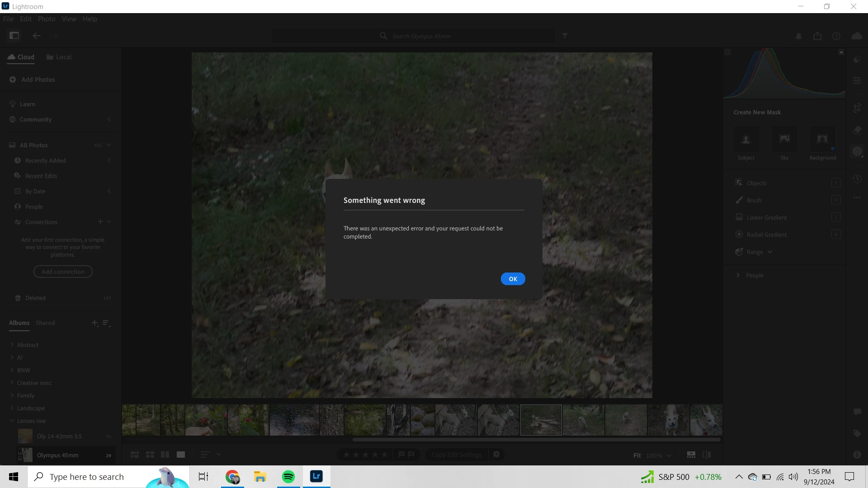Choose the Linear Gradient mask tool
This screenshot has height=488, width=868.
point(766,217)
